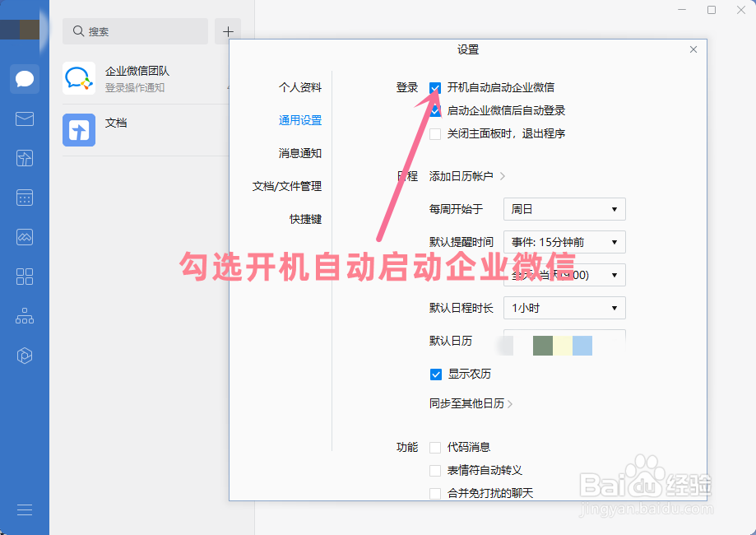Toggle 开机自动启动企业微信 checkbox

pyautogui.click(x=435, y=88)
